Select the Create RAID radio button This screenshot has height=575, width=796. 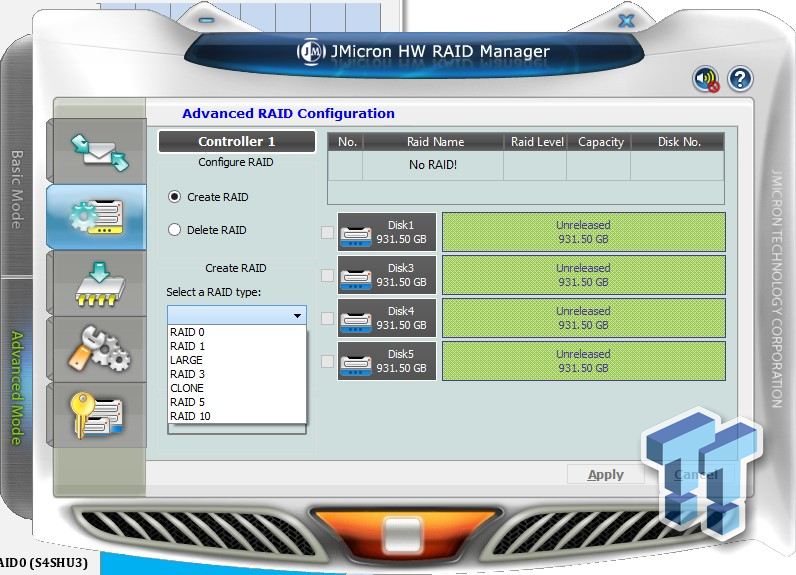point(175,197)
